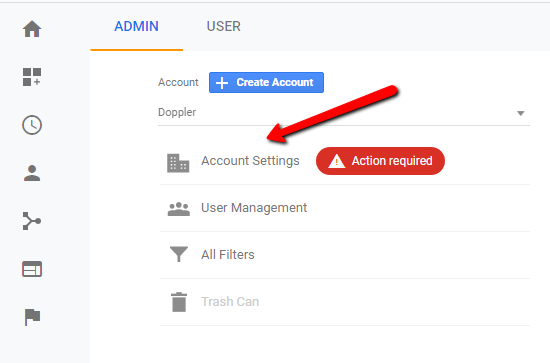Switch to the ADMIN tab
The width and height of the screenshot is (550, 363).
[136, 26]
